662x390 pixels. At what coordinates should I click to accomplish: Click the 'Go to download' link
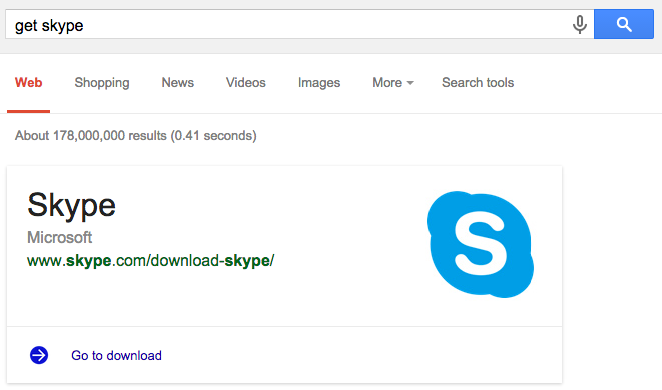116,355
